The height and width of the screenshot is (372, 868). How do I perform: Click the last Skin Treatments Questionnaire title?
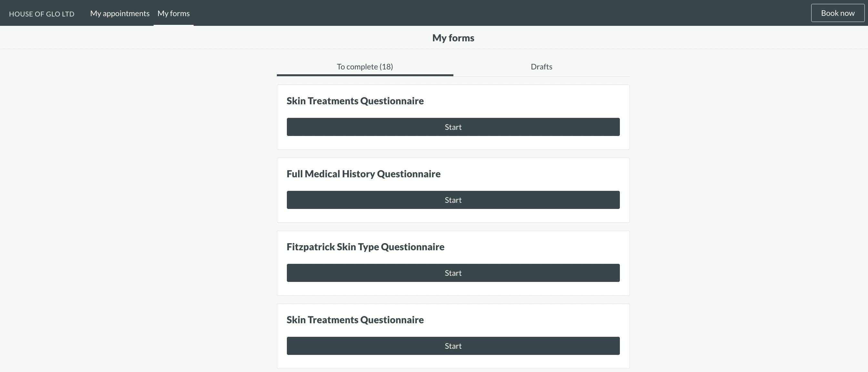coord(355,320)
